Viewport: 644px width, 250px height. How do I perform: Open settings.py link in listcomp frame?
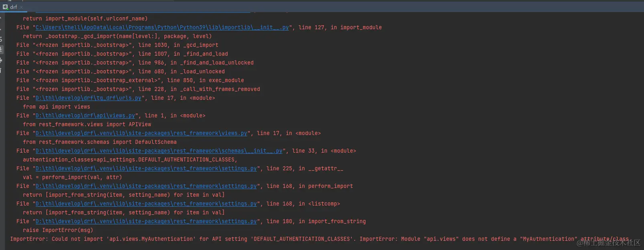pos(146,204)
